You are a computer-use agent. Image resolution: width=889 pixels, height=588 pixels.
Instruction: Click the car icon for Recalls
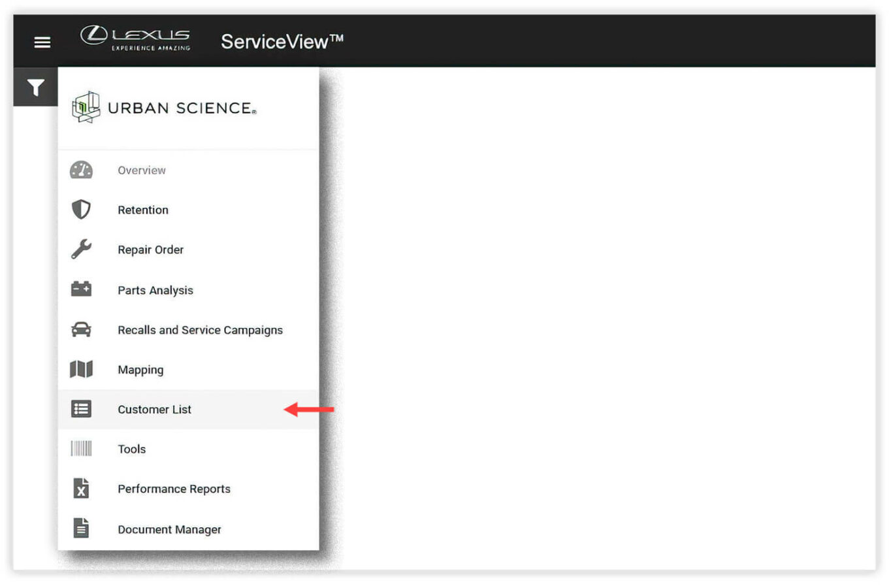click(x=81, y=329)
